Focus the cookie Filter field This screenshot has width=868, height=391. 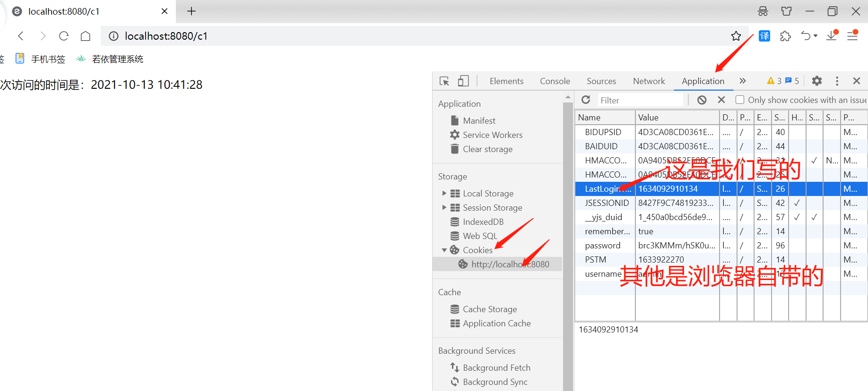pos(641,100)
